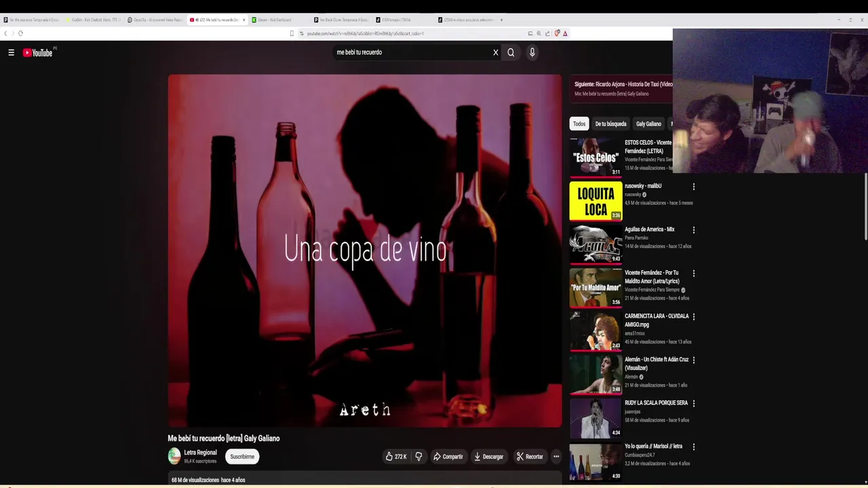Open the Carmencita Lara video thumbnail
This screenshot has width=868, height=488.
(595, 331)
